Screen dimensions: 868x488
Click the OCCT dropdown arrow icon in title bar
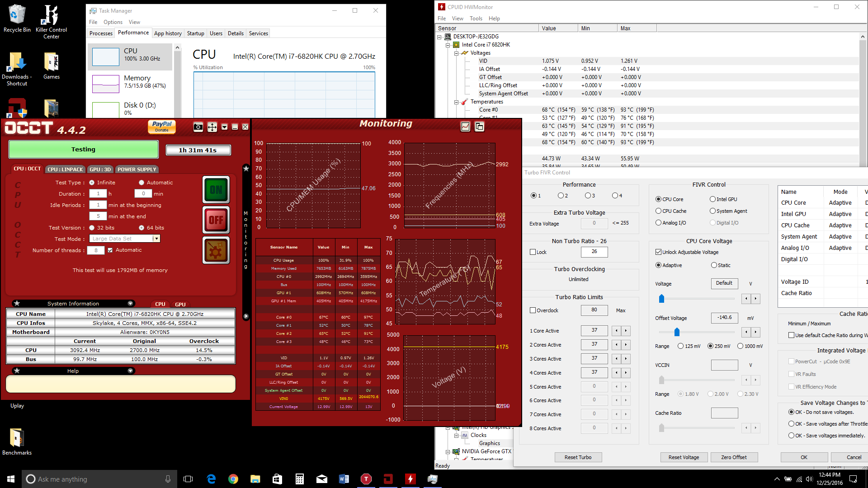pos(224,127)
